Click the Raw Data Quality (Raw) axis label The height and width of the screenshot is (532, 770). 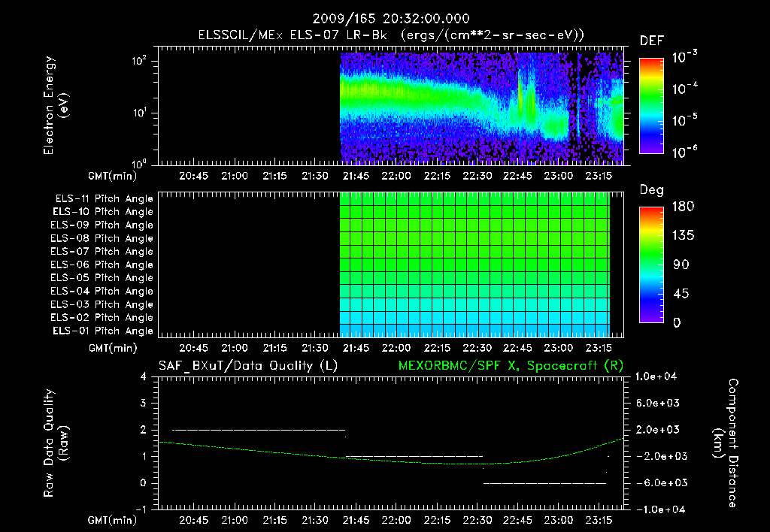point(56,443)
